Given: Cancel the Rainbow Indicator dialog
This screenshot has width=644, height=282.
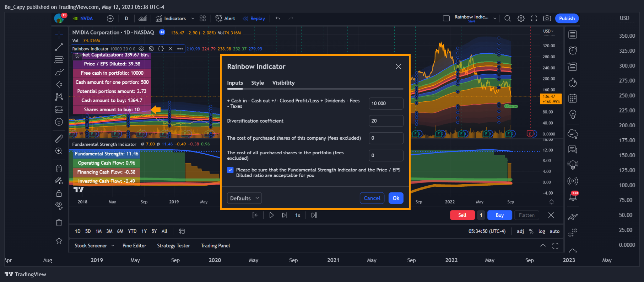Looking at the screenshot, I should (x=372, y=198).
